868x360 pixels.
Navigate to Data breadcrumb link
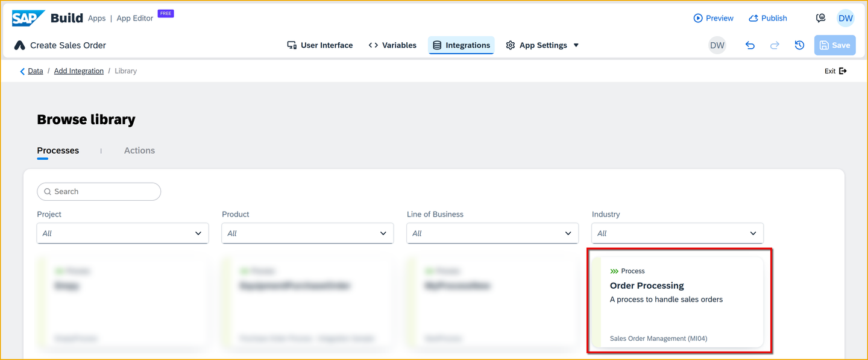36,71
